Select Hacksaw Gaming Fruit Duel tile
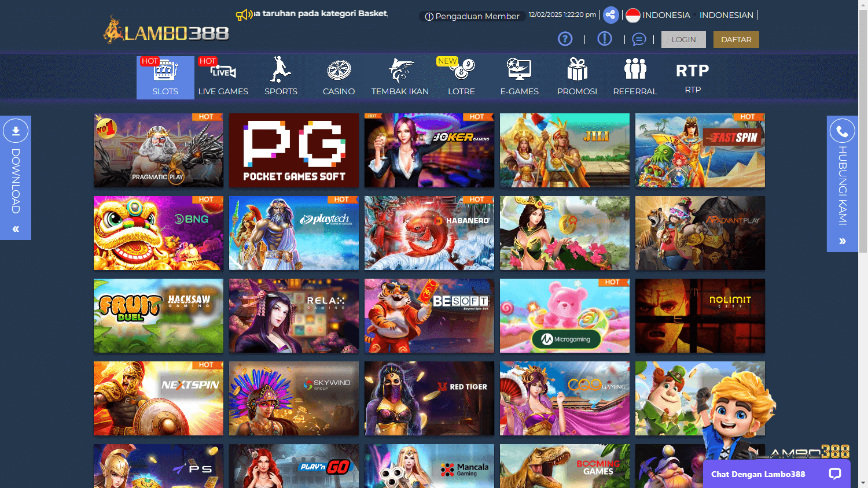The height and width of the screenshot is (488, 868). click(159, 316)
